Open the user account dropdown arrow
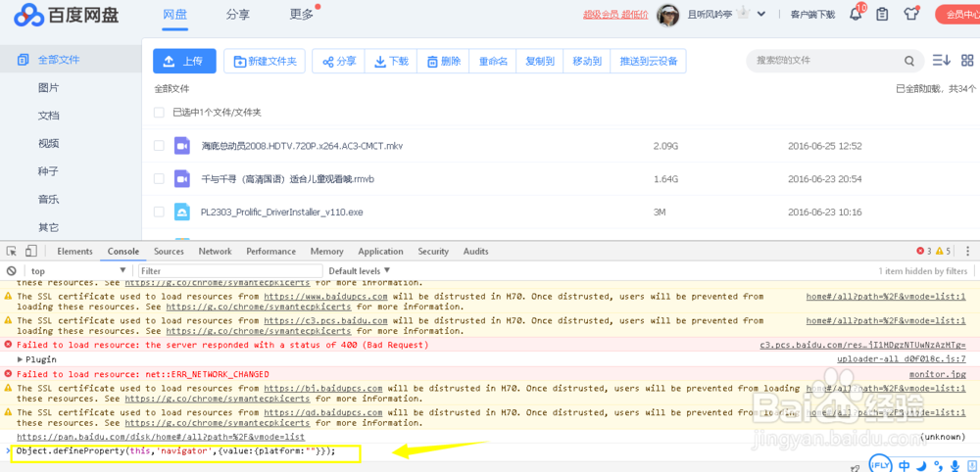980x472 pixels. pyautogui.click(x=760, y=14)
